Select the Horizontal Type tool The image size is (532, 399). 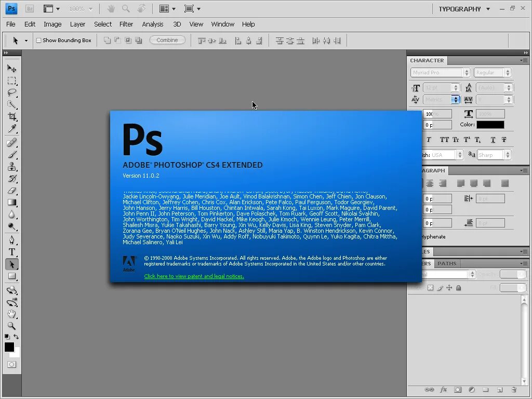[12, 252]
